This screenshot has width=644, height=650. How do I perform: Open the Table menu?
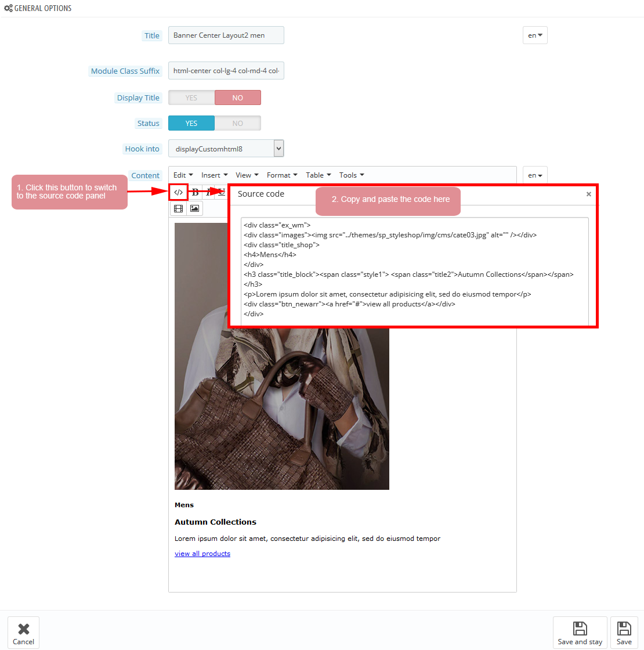[319, 175]
